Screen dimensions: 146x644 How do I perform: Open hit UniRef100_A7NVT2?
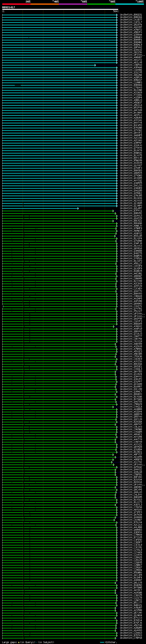click(x=131, y=30)
